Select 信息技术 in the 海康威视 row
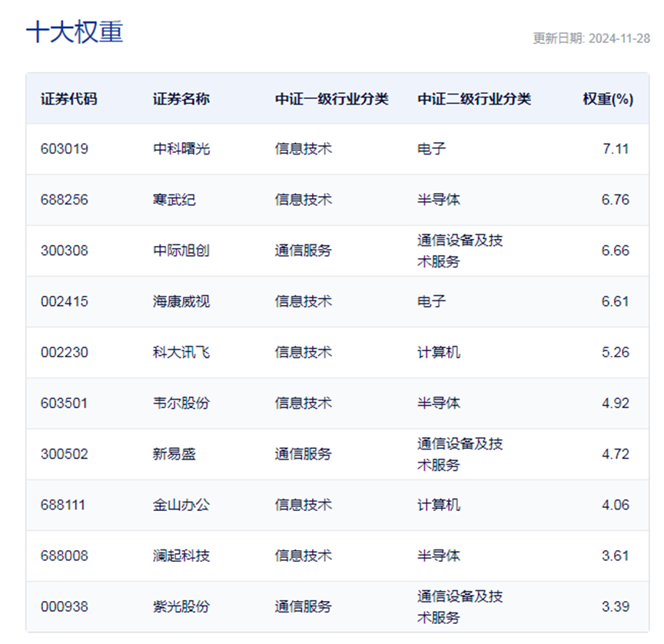This screenshot has width=664, height=644. click(x=304, y=301)
